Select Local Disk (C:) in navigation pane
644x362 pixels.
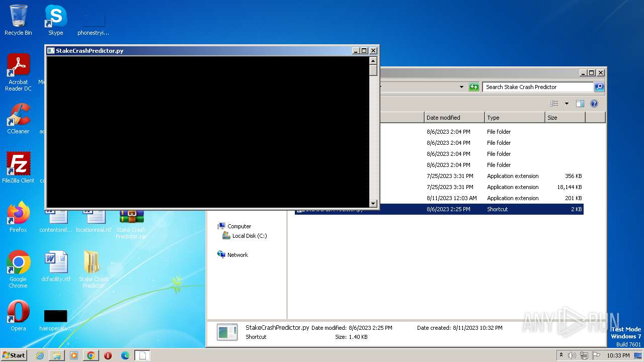click(249, 236)
